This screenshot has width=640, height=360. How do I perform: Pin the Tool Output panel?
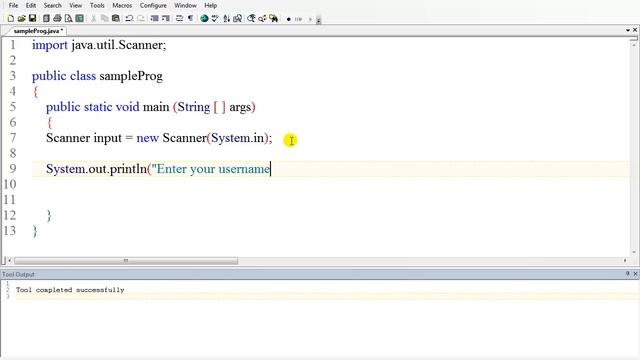[x=628, y=273]
